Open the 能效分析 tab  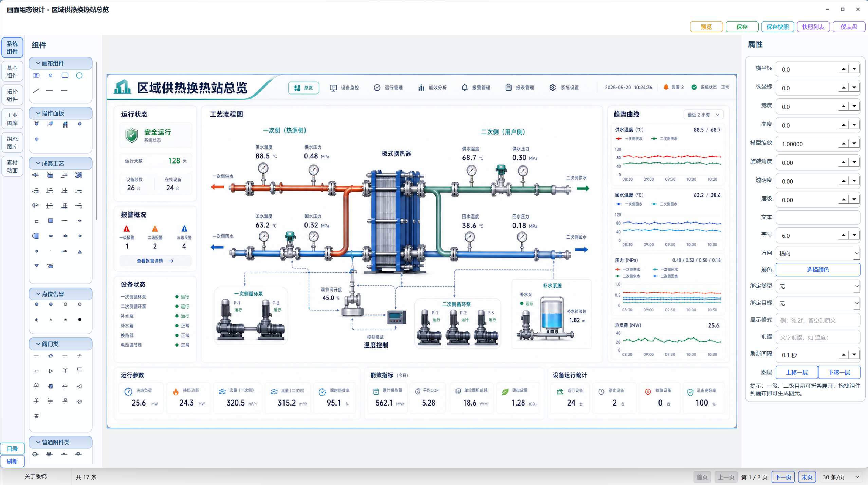[x=432, y=88]
